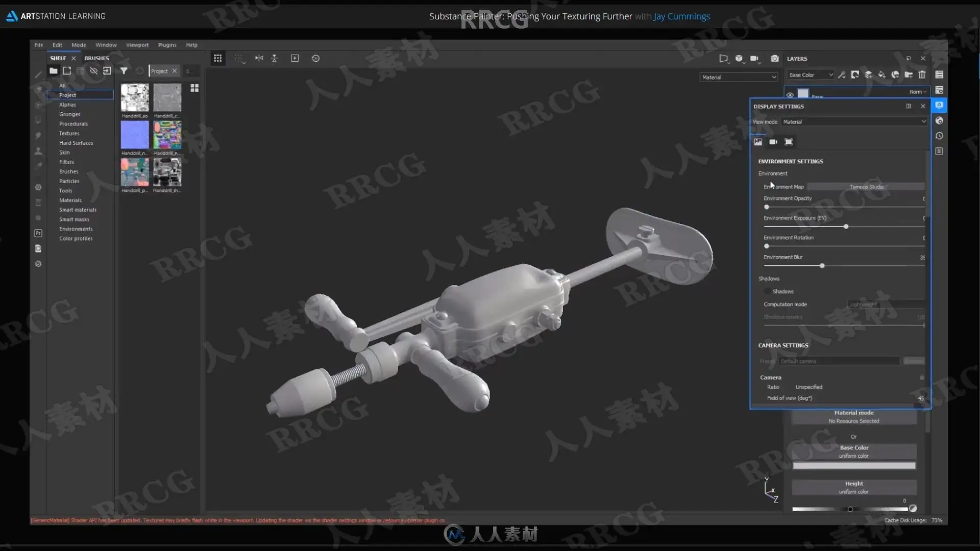
Task: Toggle the viewport grid display icon
Action: click(x=218, y=58)
